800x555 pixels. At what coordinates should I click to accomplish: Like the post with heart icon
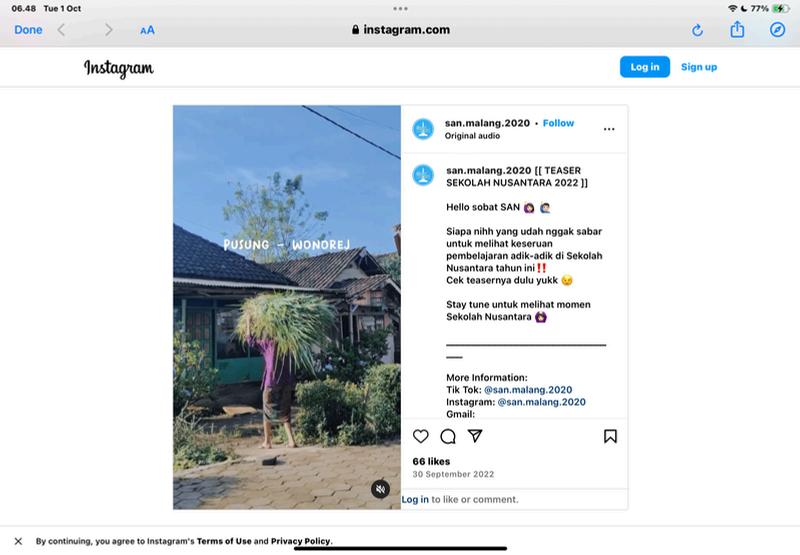click(x=420, y=436)
